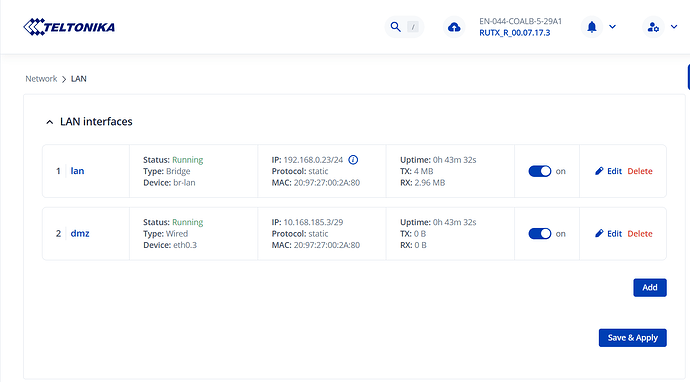Edit the dmz interface

(614, 234)
